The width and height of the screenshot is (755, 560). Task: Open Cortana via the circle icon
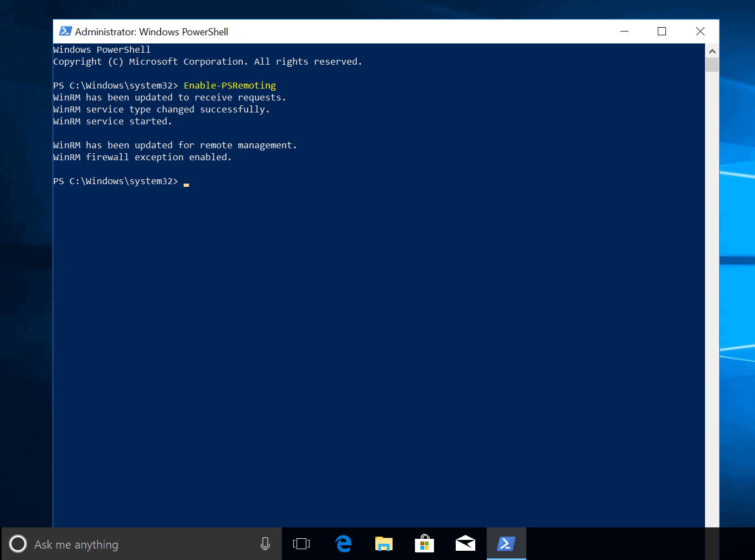point(18,544)
